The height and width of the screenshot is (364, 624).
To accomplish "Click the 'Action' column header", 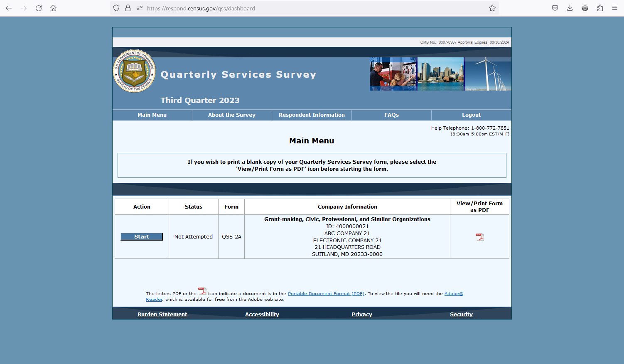I will 142,207.
